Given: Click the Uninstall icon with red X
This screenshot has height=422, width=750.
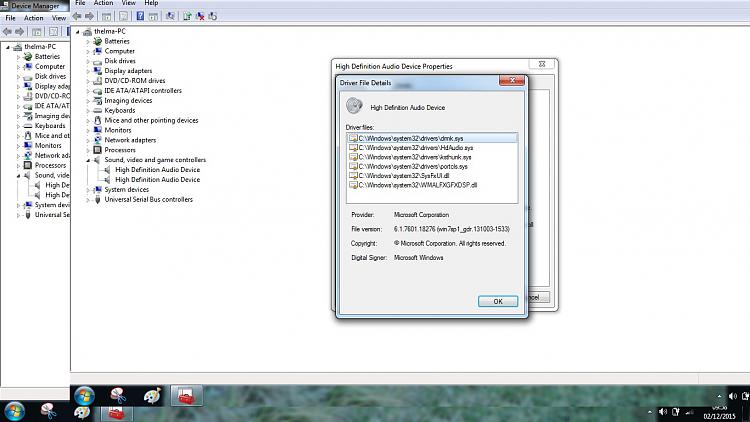Looking at the screenshot, I should [x=200, y=16].
